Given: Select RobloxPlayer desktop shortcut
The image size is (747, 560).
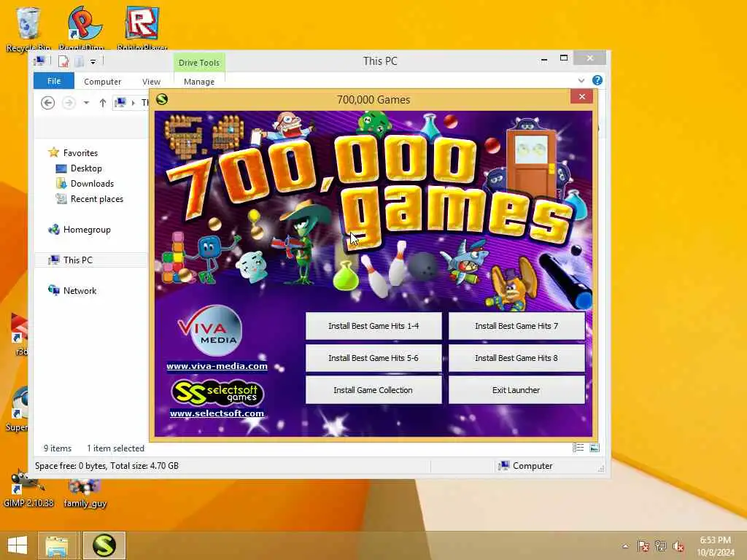Looking at the screenshot, I should [142, 27].
